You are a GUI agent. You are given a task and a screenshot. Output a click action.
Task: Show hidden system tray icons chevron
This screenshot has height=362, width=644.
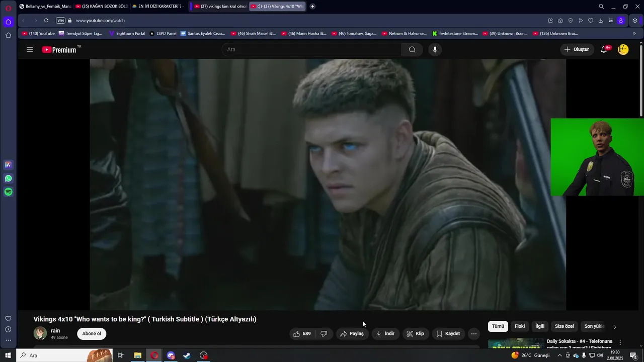[x=559, y=355]
